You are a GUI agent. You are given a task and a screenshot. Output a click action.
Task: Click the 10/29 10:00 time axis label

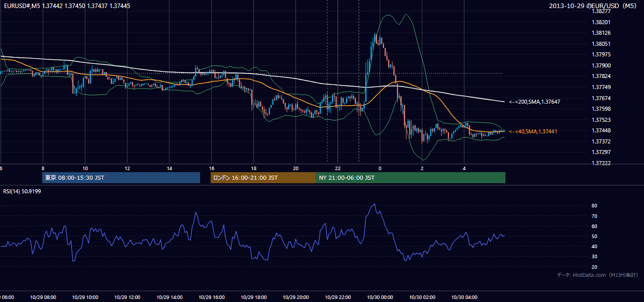click(x=85, y=297)
